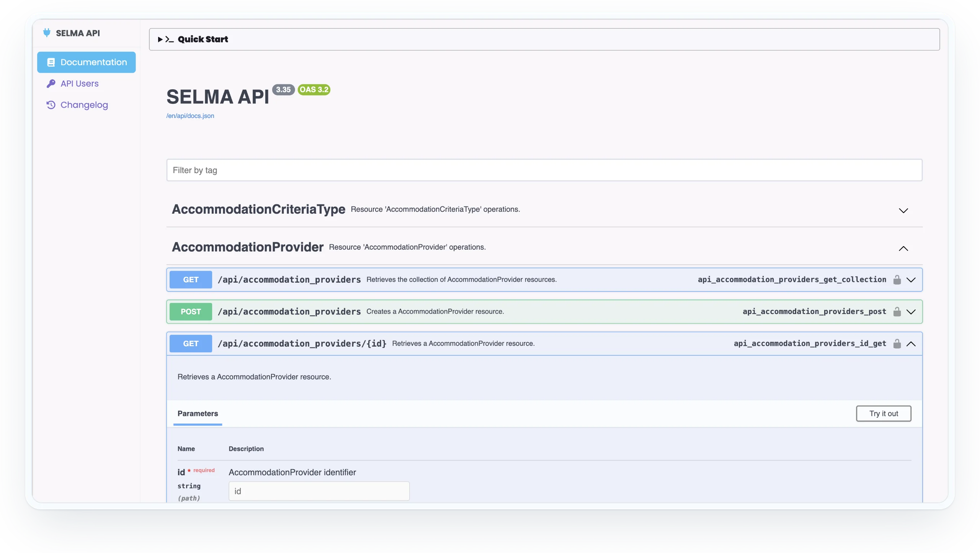Click the Description column header

tap(246, 449)
